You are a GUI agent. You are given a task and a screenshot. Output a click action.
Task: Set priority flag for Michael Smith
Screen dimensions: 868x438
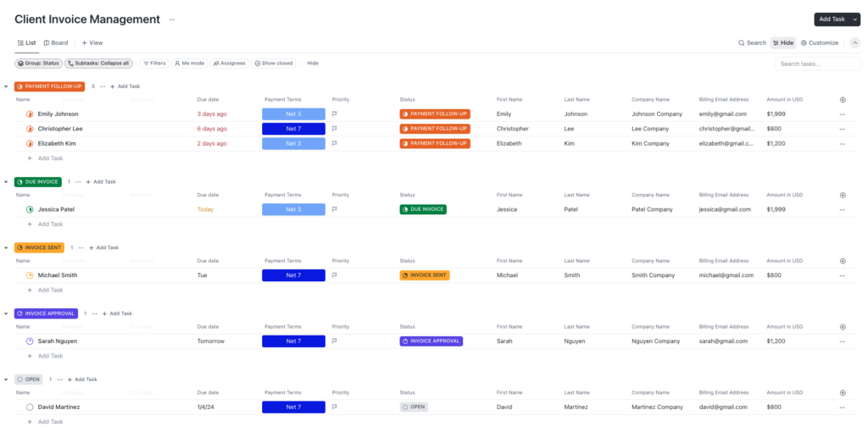pos(334,275)
